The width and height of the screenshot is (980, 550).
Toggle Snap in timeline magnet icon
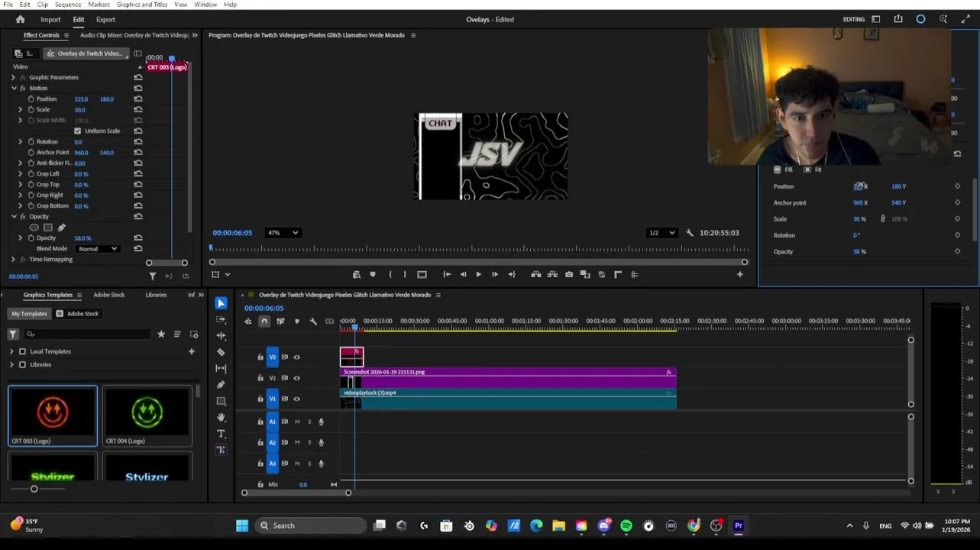click(x=264, y=321)
